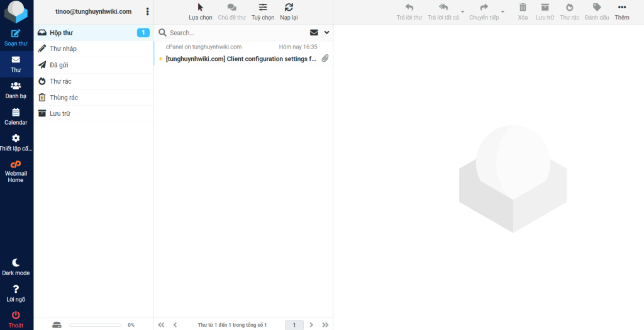Open the Thêm more menu

point(622,11)
